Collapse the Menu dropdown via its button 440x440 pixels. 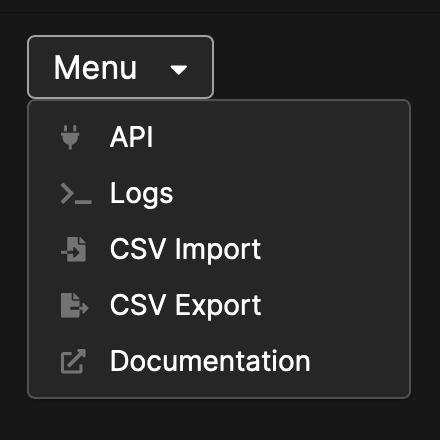[120, 67]
